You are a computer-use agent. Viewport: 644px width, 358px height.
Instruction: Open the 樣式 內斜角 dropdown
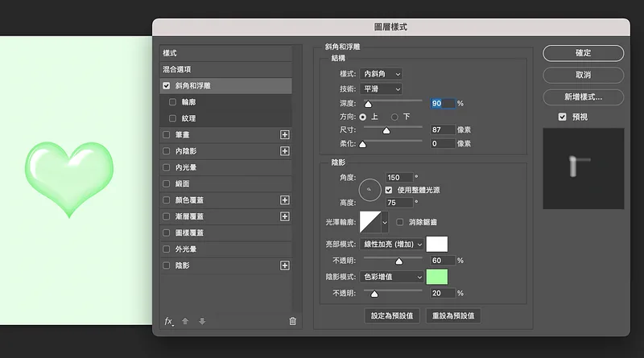(x=381, y=74)
